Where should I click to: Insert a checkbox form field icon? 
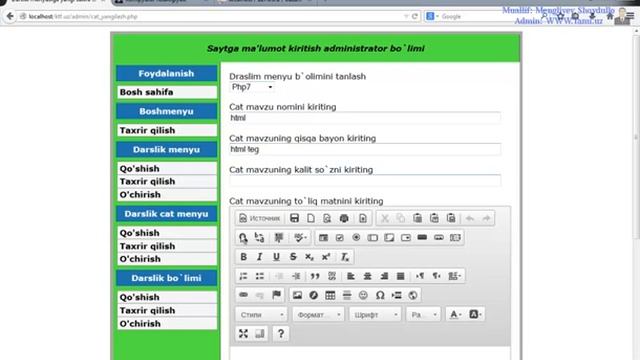pos(340,238)
